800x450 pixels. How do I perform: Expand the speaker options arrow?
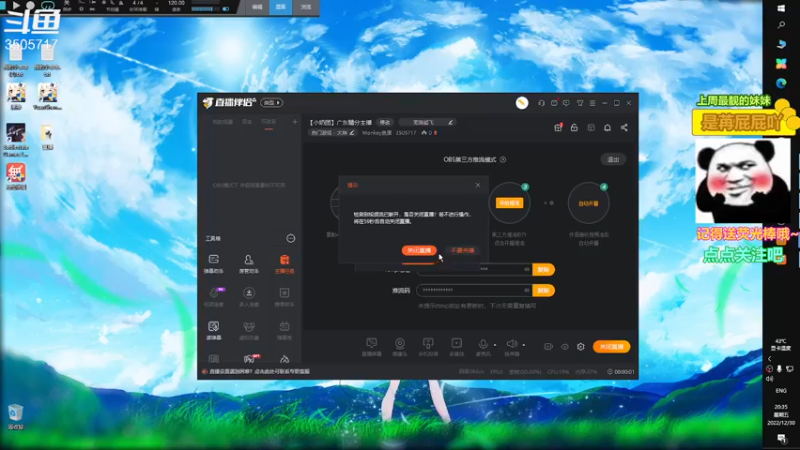click(x=523, y=345)
